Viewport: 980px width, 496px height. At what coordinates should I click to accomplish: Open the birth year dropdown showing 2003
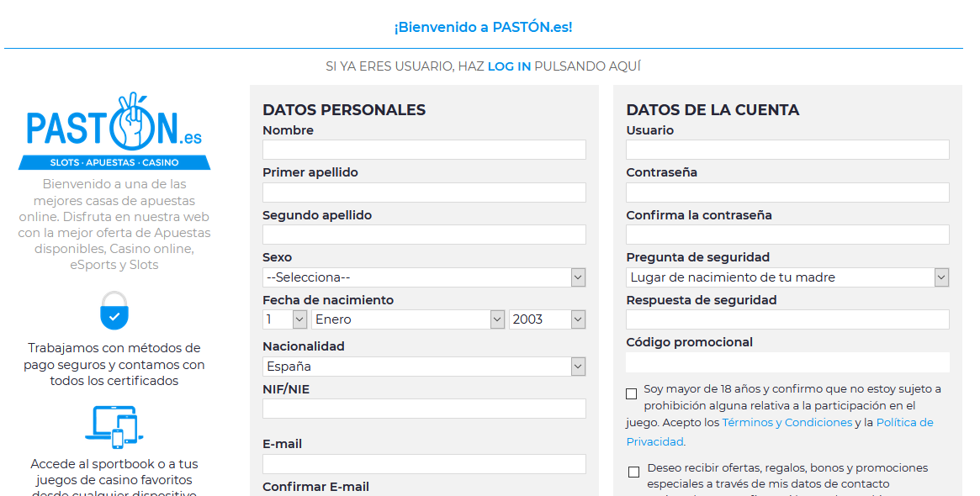[x=548, y=319]
